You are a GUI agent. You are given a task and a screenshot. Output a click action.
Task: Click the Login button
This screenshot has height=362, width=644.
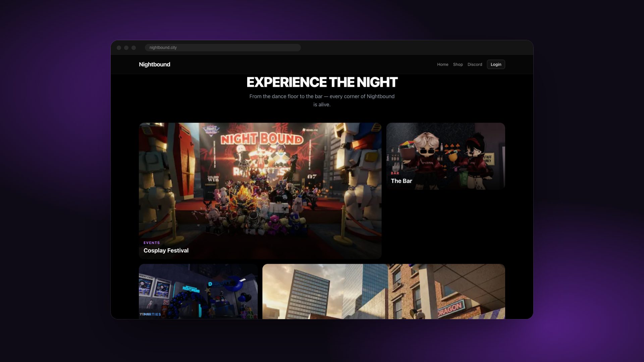[x=496, y=64]
